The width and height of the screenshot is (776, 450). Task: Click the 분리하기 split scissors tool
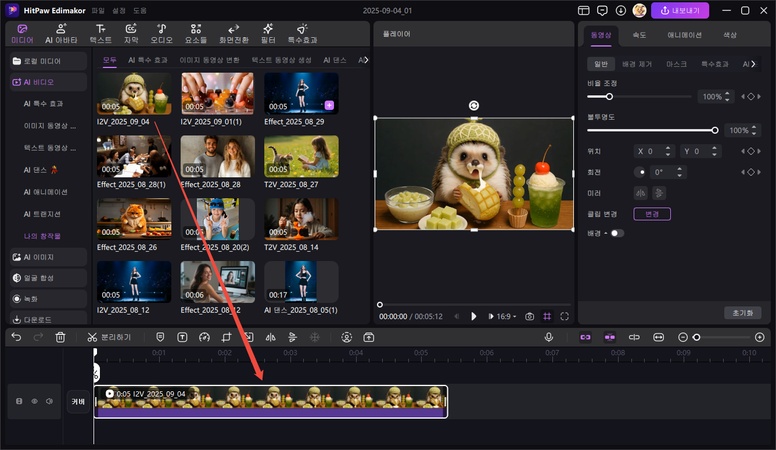(x=109, y=337)
